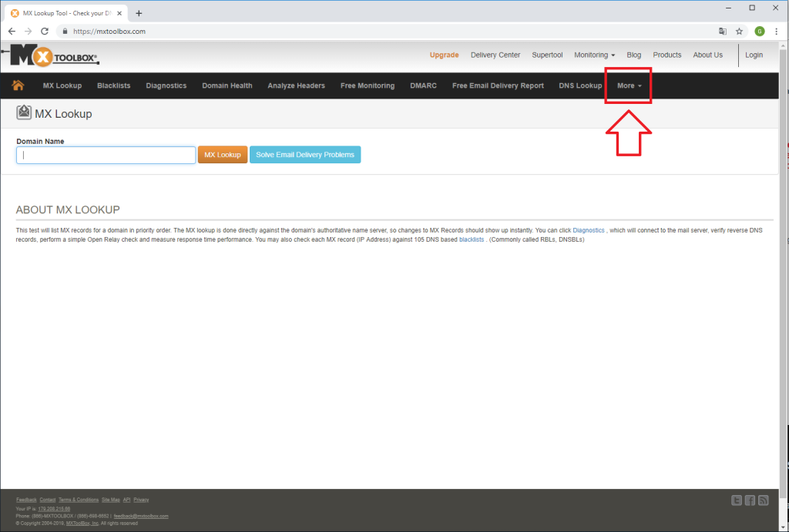Screen dimensions: 789x532
Task: Open Terms & Conditions in footer
Action: click(79, 500)
